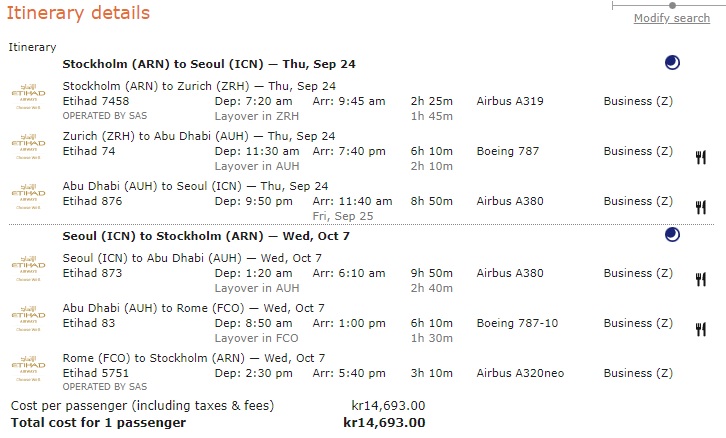Click the meal icon on Etihad 876 flight
This screenshot has height=438, width=726.
(701, 207)
